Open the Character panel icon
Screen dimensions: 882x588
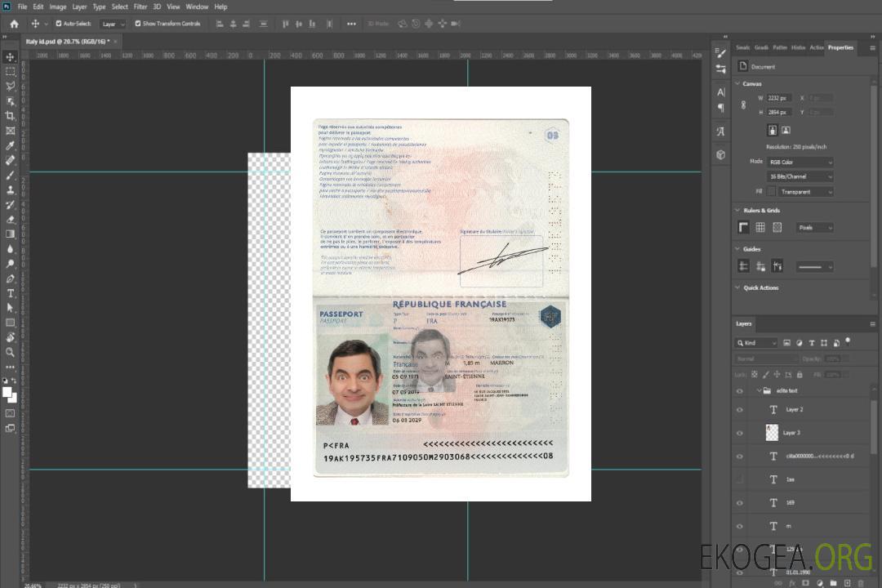[720, 92]
